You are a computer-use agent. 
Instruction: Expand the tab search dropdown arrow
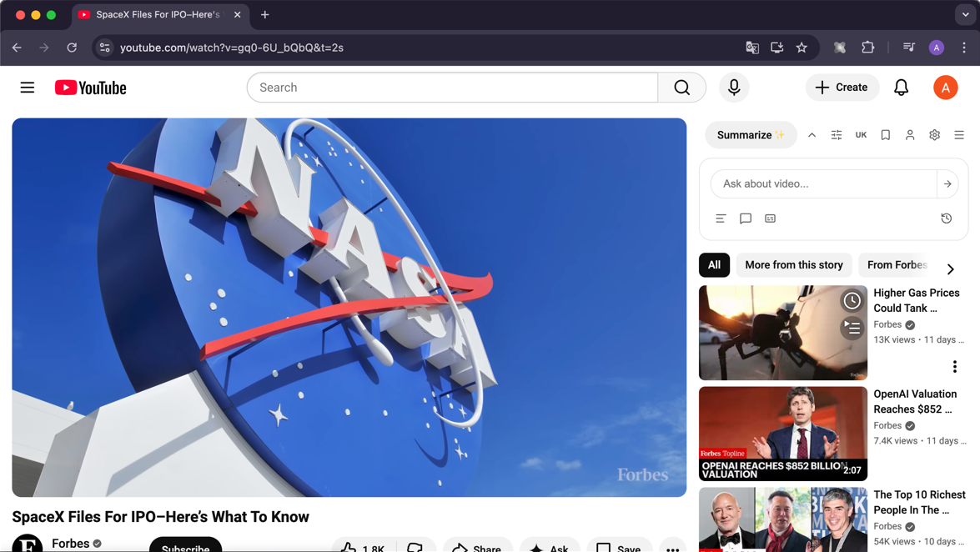coord(965,14)
